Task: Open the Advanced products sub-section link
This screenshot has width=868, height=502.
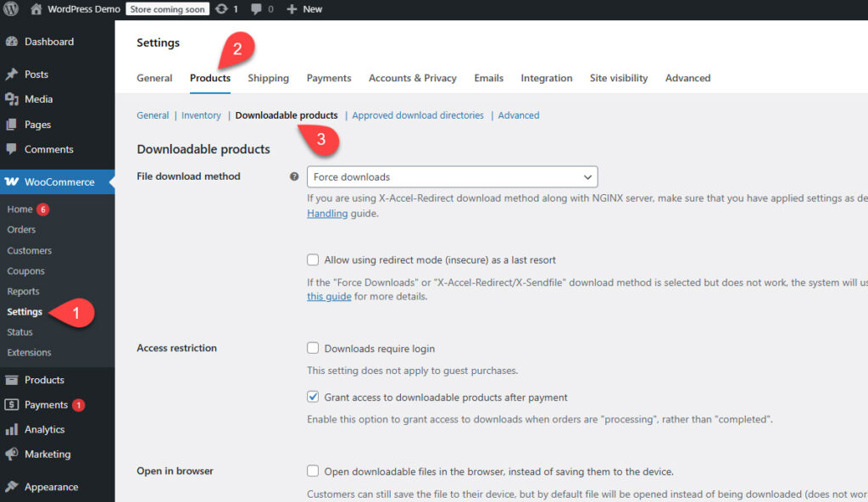Action: tap(519, 115)
